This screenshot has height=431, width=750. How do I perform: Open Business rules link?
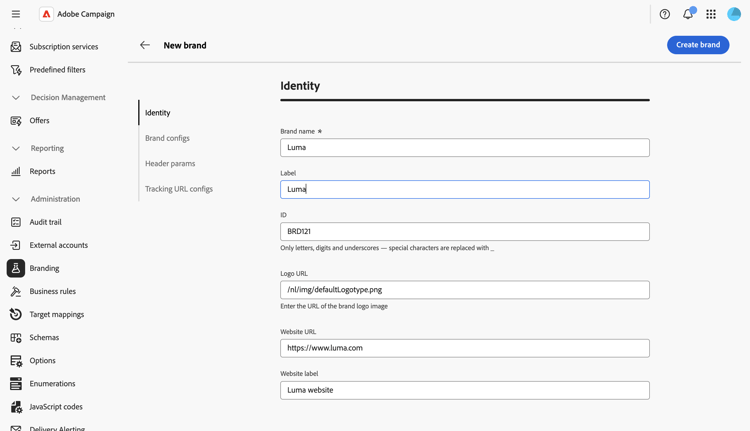click(53, 291)
